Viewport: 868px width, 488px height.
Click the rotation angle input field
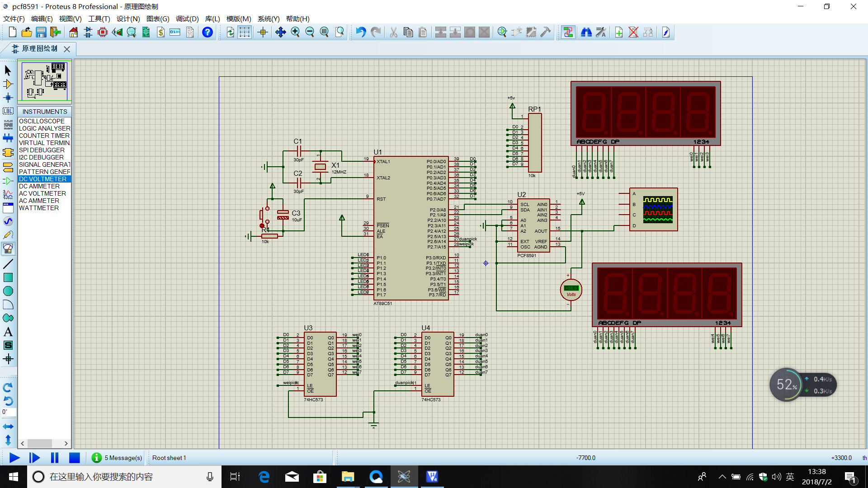[x=9, y=412]
